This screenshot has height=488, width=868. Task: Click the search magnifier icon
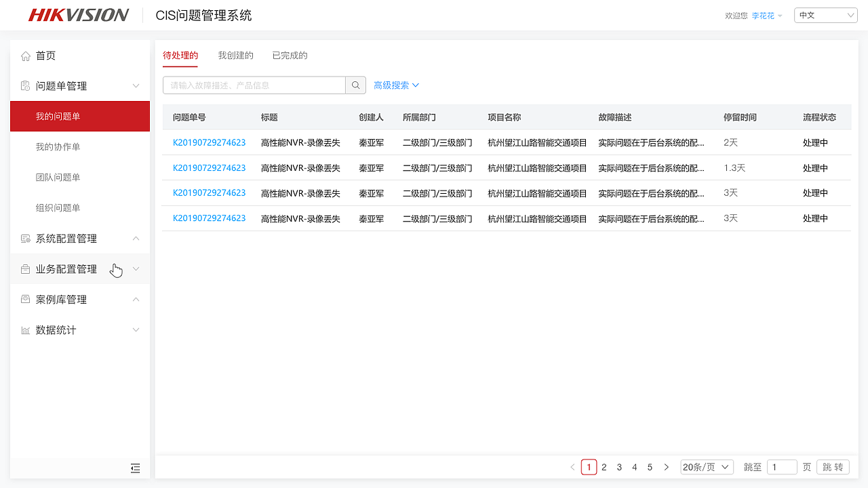pyautogui.click(x=355, y=85)
